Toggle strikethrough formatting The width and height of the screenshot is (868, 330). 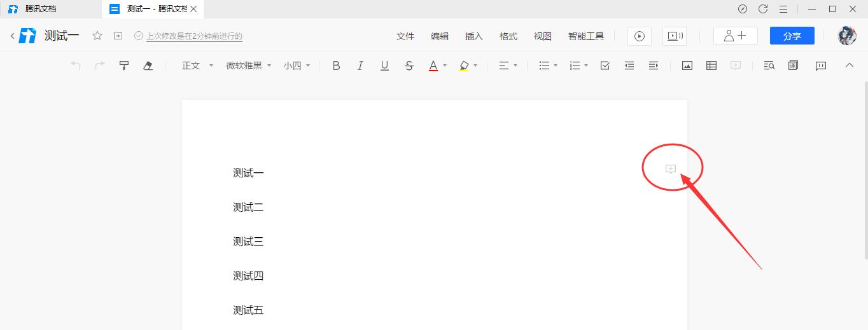(x=409, y=65)
